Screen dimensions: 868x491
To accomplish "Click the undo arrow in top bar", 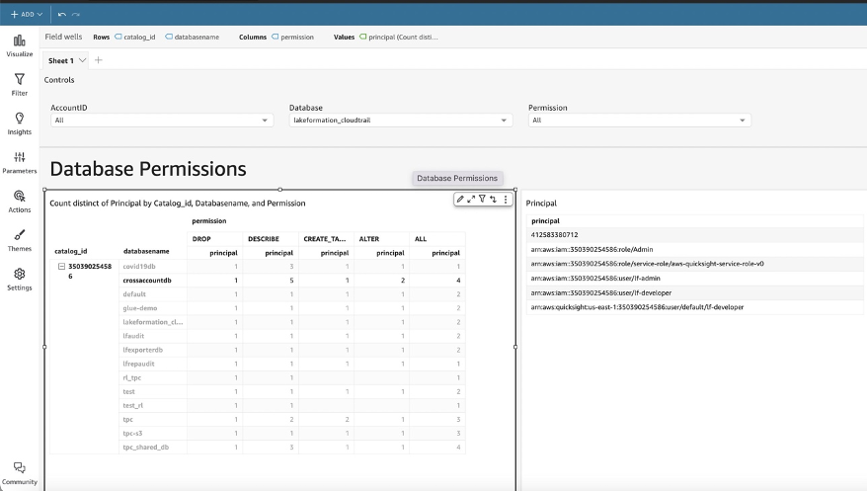I will pyautogui.click(x=62, y=15).
